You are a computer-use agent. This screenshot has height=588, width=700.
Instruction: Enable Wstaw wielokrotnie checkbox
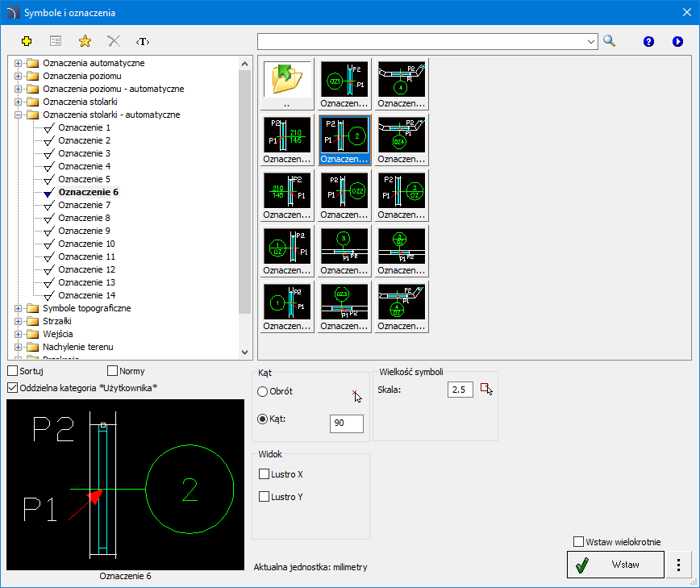578,542
